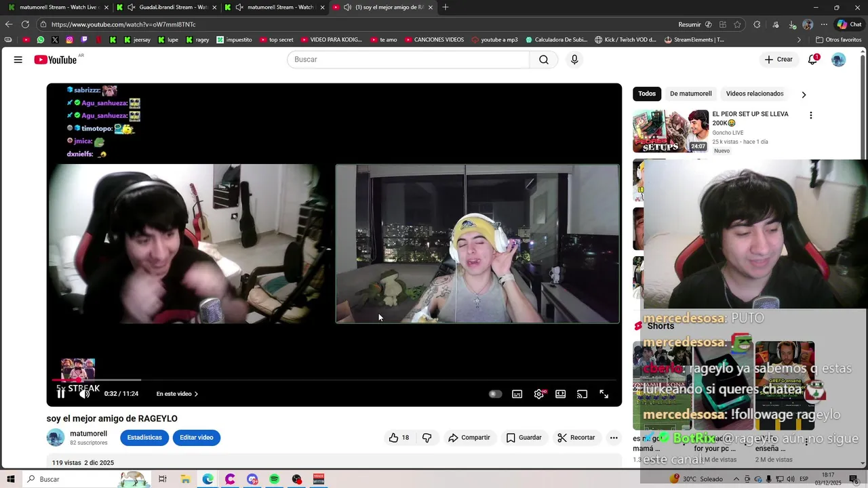The height and width of the screenshot is (488, 868).
Task: Share the video via Compartir
Action: pyautogui.click(x=469, y=438)
